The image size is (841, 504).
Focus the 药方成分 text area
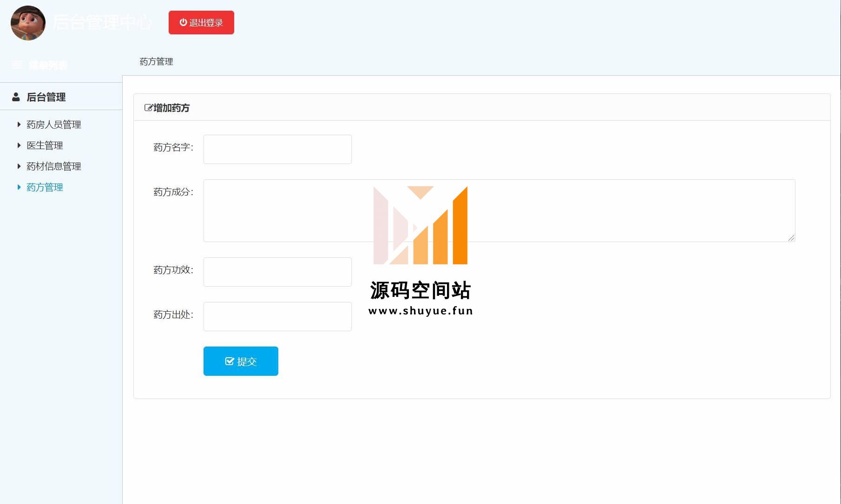pos(499,210)
